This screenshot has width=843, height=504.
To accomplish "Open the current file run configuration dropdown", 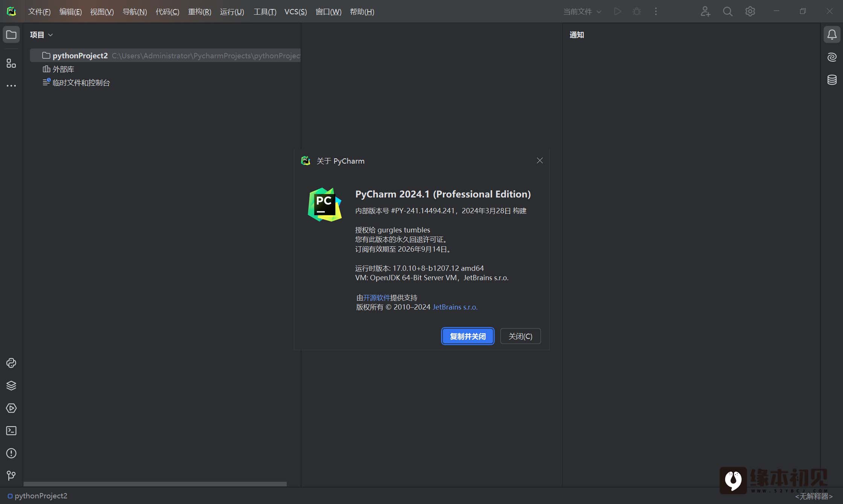I will click(x=582, y=12).
